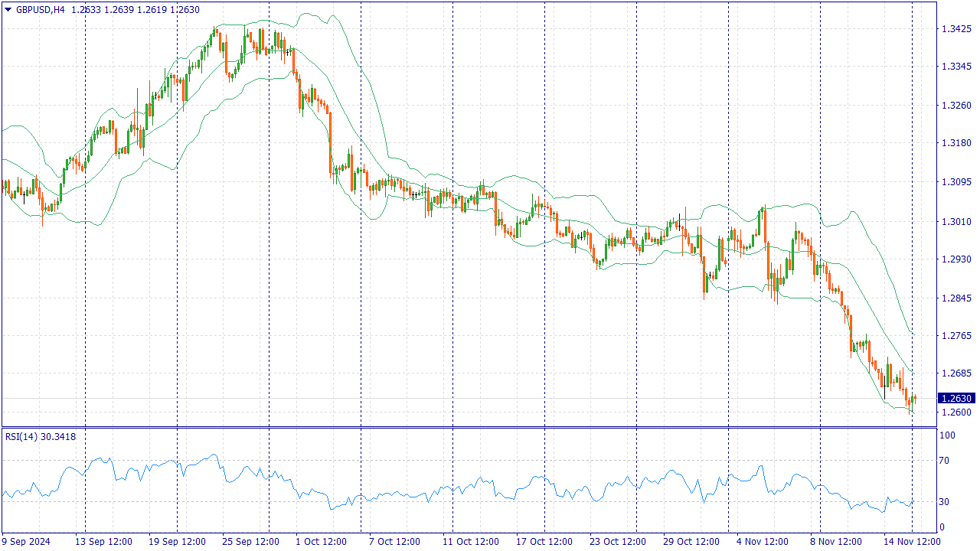Viewport: 980px width, 551px height.
Task: Click the 17 Oct 12:00 time label
Action: [x=544, y=542]
